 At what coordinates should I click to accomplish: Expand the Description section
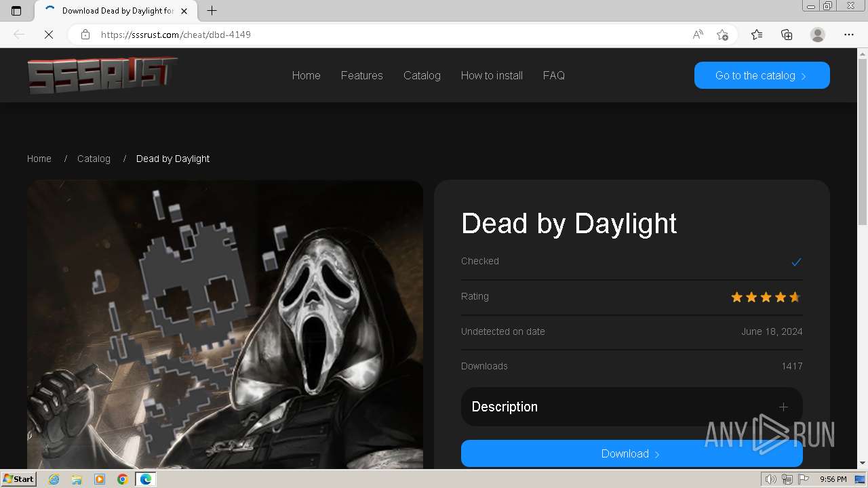coord(632,407)
